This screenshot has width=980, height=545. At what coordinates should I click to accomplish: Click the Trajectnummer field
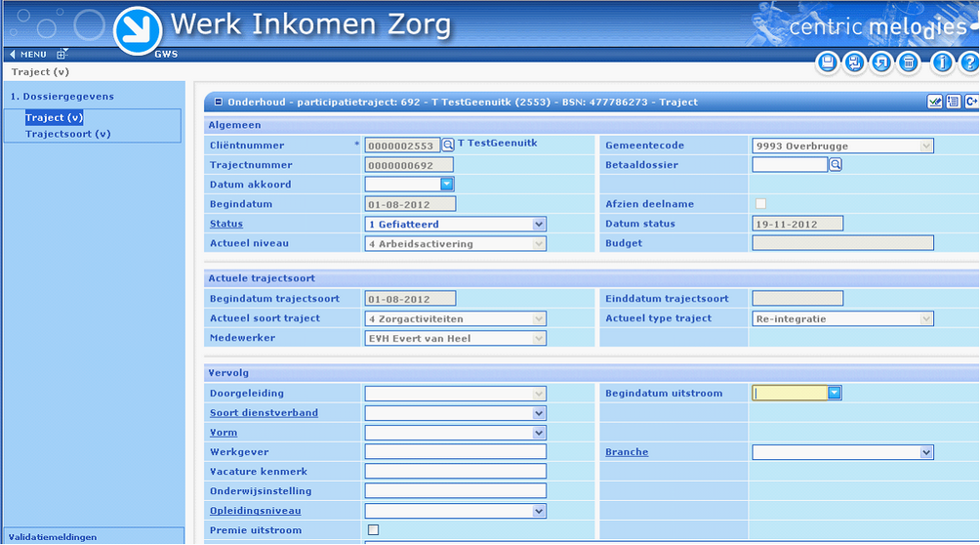tap(409, 165)
